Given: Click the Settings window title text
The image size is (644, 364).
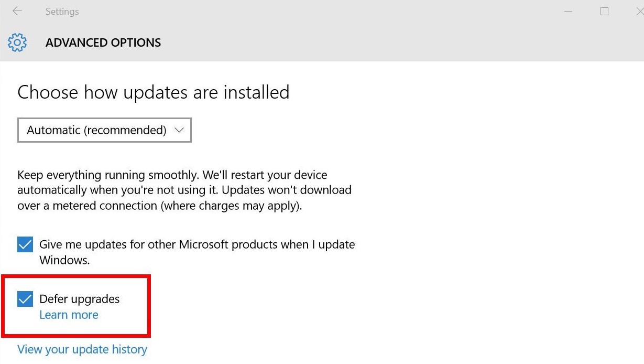Looking at the screenshot, I should click(62, 11).
